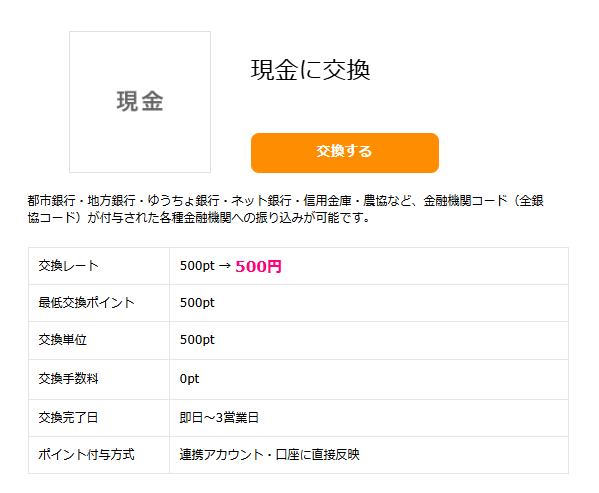
Task: Click the orange 交換する button
Action: click(345, 153)
